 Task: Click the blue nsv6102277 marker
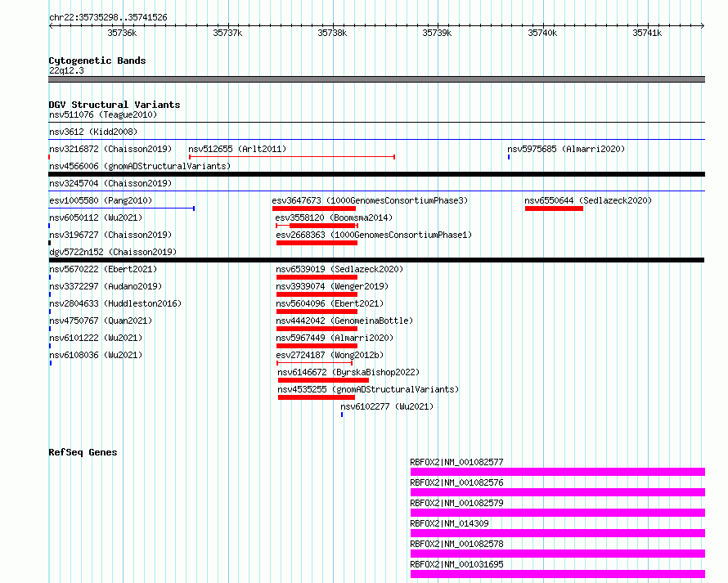click(342, 415)
